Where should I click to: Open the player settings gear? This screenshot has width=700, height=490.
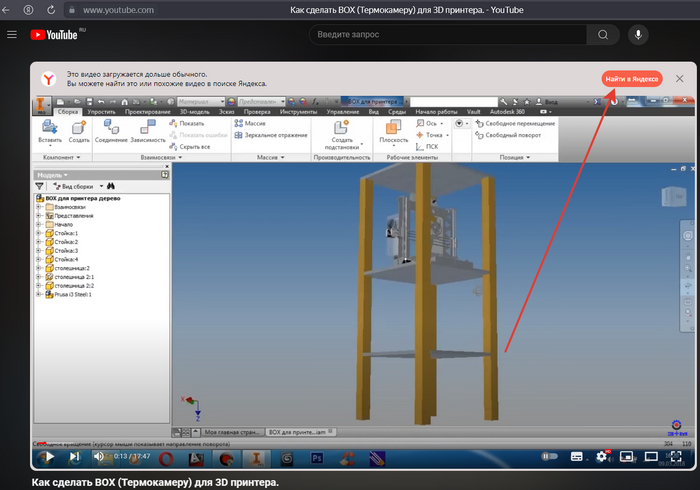pos(602,456)
